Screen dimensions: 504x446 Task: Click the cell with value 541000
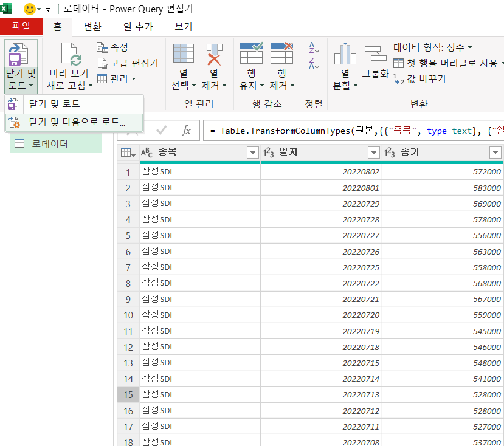point(443,379)
